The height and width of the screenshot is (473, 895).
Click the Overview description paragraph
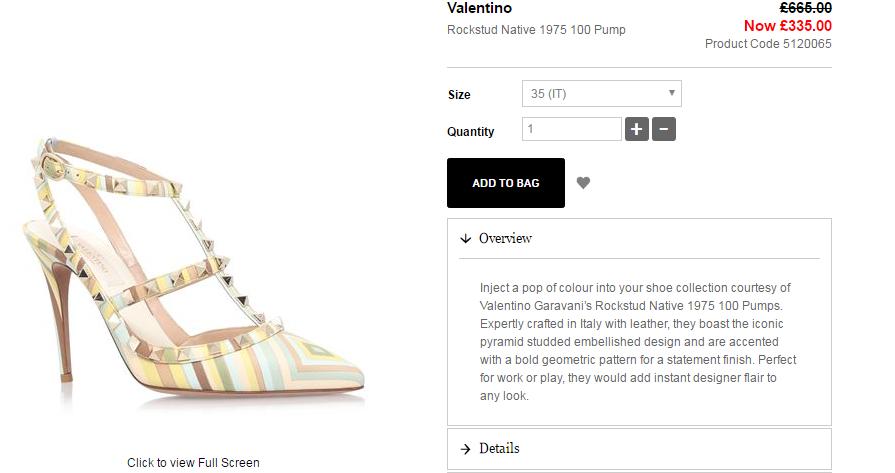click(x=638, y=341)
